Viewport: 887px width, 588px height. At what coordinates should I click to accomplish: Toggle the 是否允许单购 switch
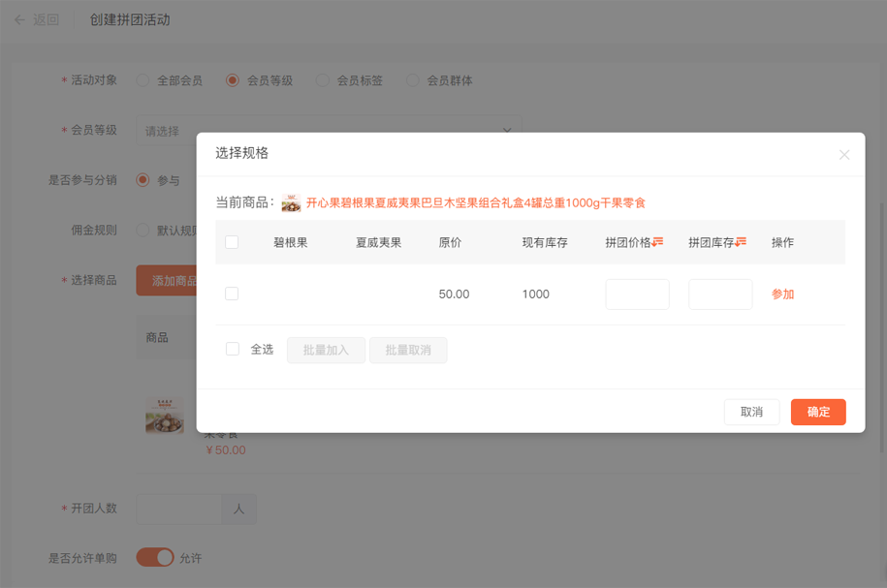click(155, 557)
